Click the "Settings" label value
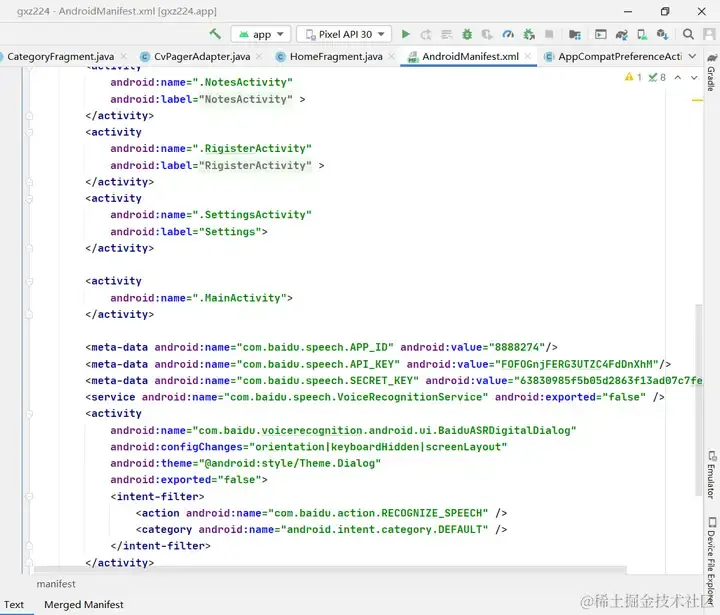Viewport: 720px width, 615px height. pos(230,231)
